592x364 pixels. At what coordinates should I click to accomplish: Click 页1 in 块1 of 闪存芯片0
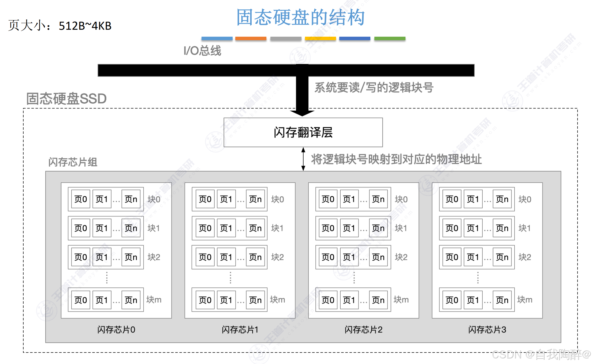point(102,228)
